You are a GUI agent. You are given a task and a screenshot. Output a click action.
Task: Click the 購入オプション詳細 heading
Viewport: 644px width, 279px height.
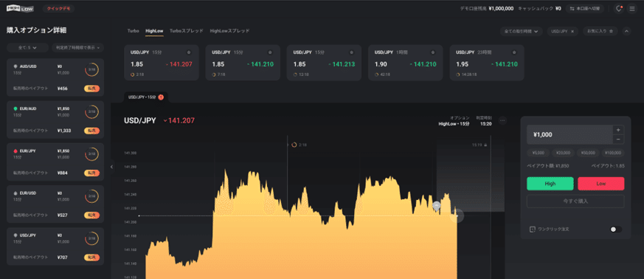tap(37, 30)
